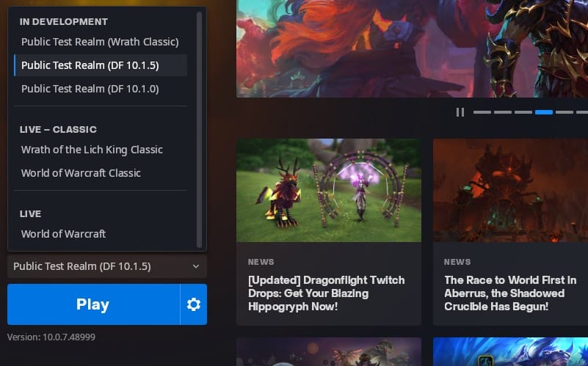Choose World of Warcraft Classic option
This screenshot has height=366, width=588.
point(100,173)
